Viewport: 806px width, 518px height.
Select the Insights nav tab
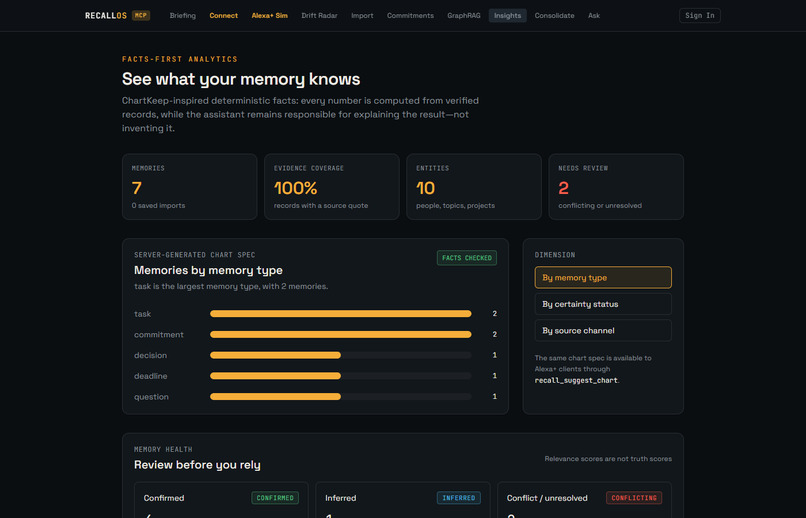pos(507,15)
